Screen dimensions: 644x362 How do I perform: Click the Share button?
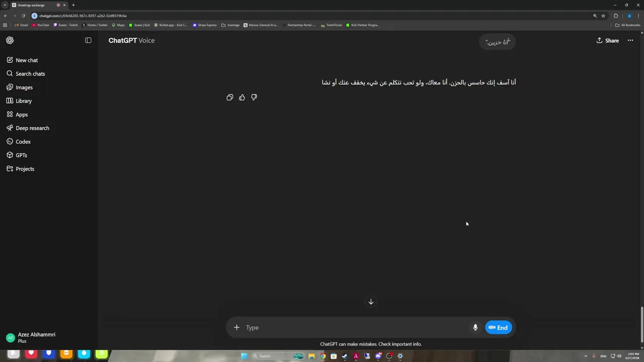[x=608, y=40]
